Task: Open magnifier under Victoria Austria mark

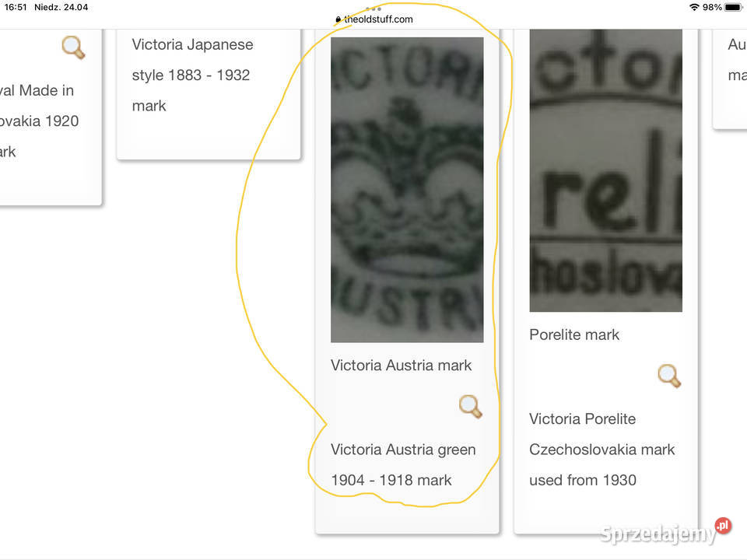Action: (470, 407)
